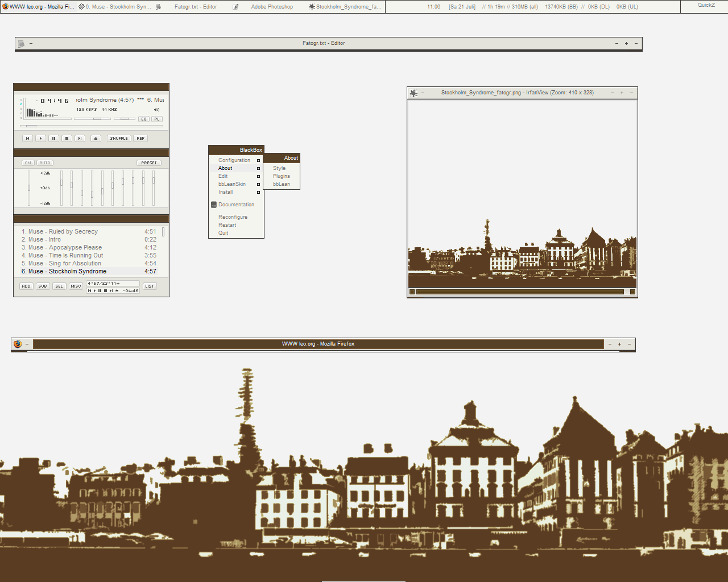Click the mini next-track icon in the playlist footer
Viewport: 728px width, 582px height.
tap(111, 290)
